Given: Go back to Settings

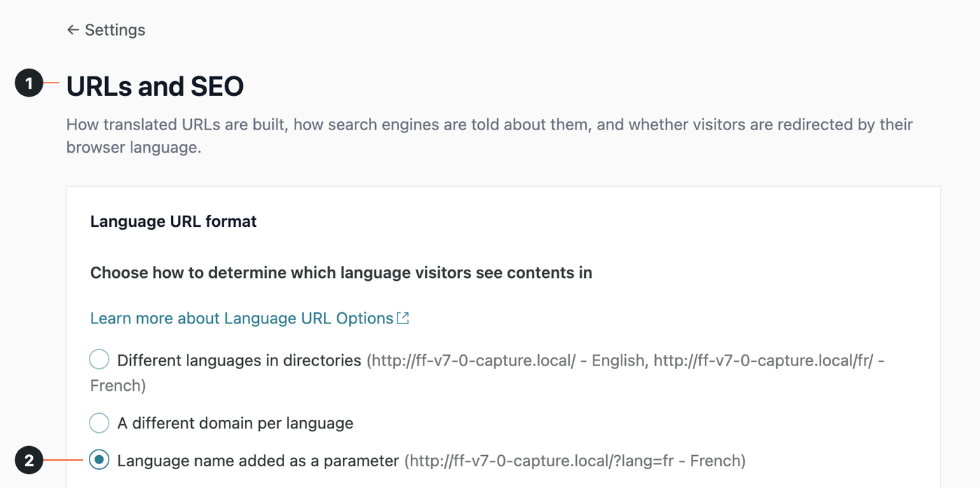Looking at the screenshot, I should (106, 30).
